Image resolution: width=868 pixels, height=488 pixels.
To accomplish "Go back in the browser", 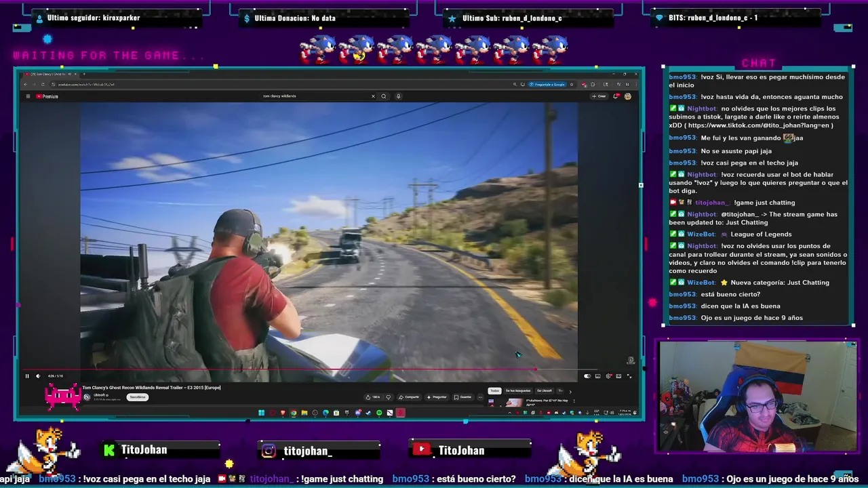I will 25,85.
